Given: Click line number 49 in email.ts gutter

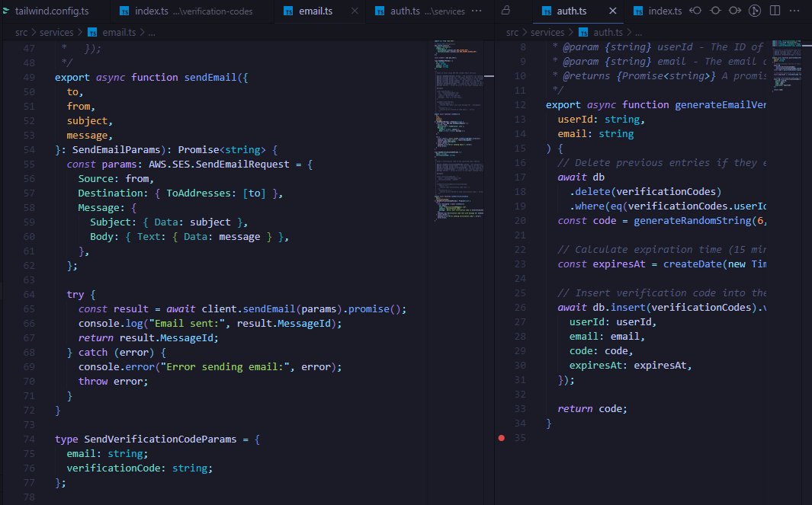Looking at the screenshot, I should coord(29,77).
